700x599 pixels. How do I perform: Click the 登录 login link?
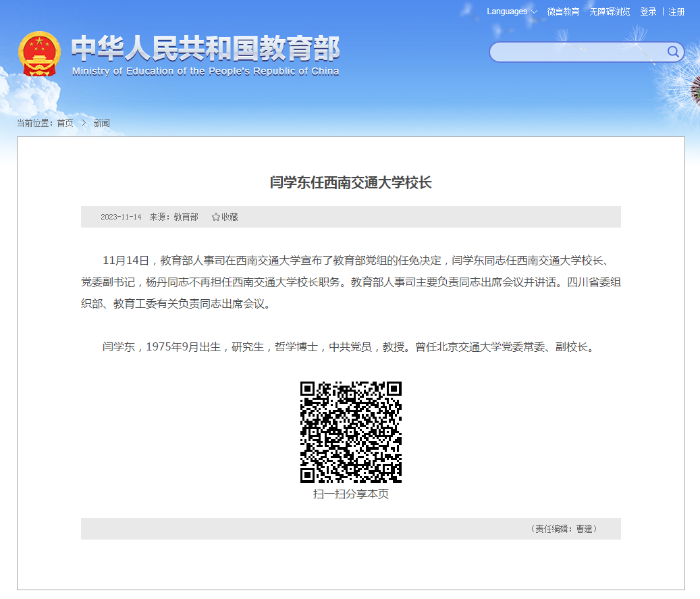(648, 11)
